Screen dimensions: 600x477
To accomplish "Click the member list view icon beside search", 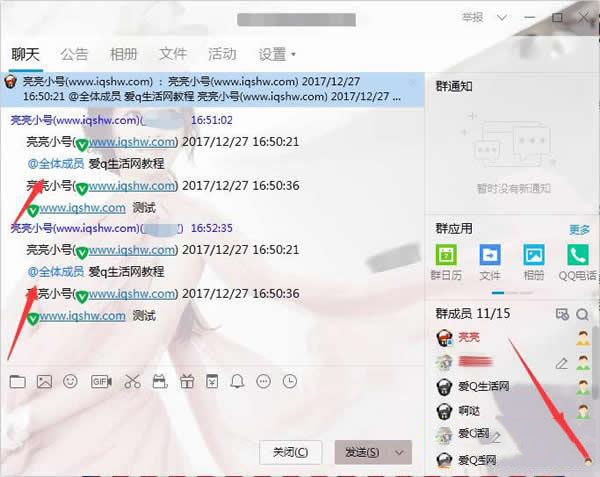I will 562,314.
